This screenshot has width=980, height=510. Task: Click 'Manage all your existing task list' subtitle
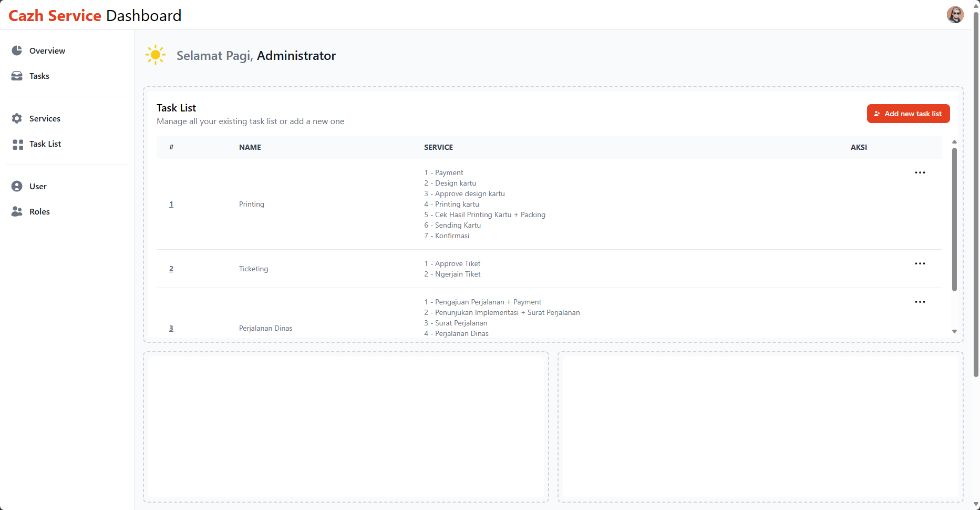pyautogui.click(x=250, y=121)
